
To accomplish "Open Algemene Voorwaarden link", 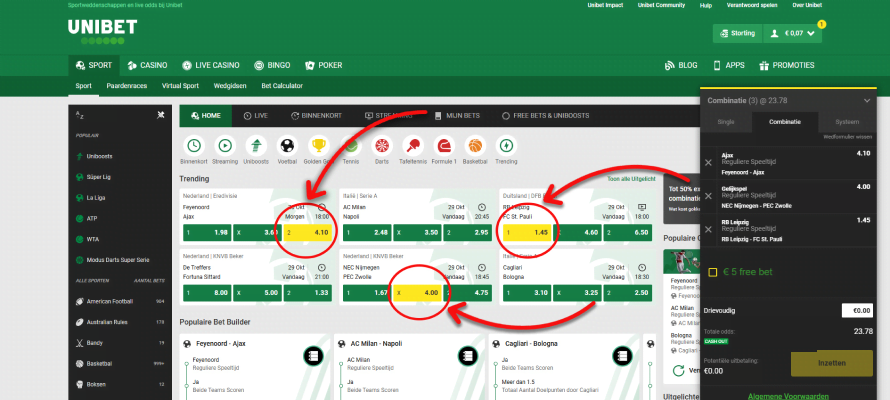I will (788, 396).
